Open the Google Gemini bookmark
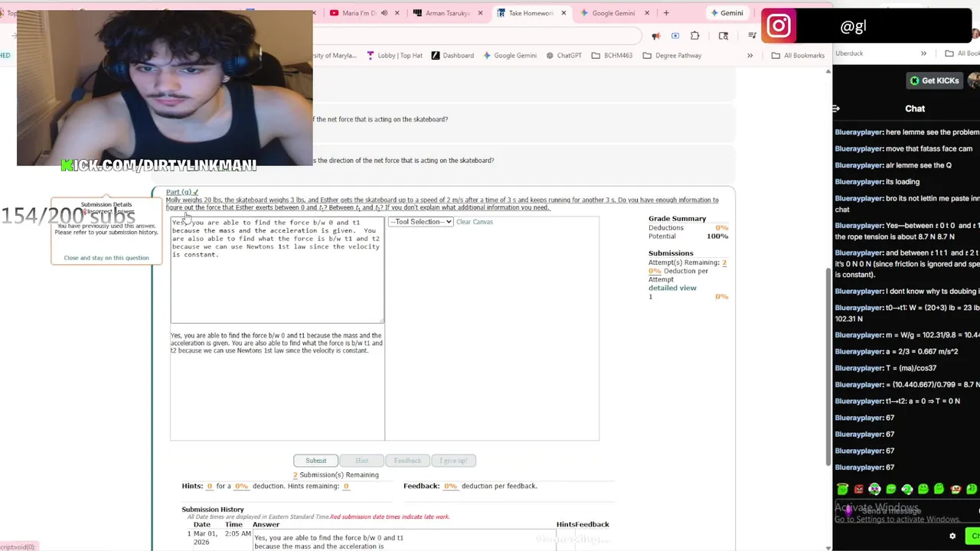980x551 pixels. 509,55
